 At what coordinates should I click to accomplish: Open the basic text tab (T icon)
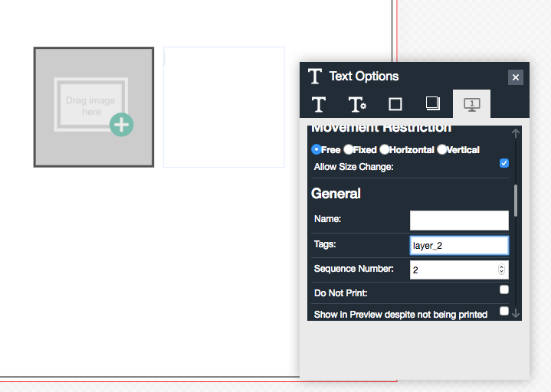click(319, 104)
